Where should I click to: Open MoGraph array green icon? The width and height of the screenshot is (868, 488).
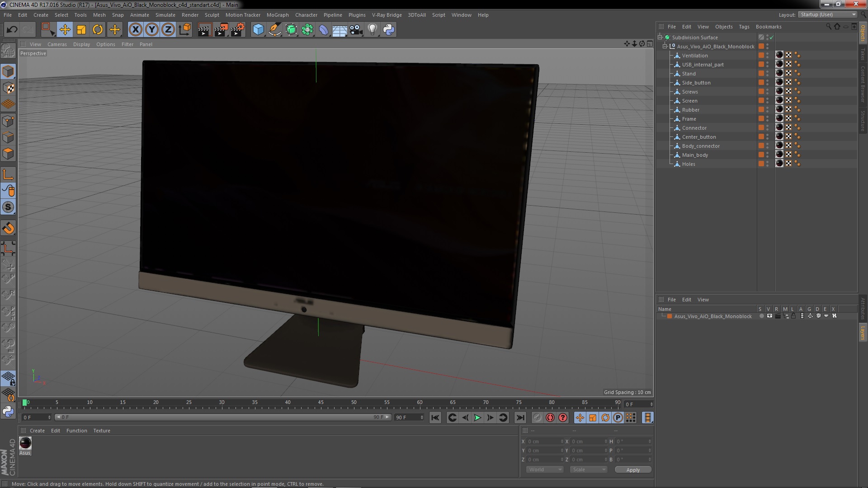point(307,30)
